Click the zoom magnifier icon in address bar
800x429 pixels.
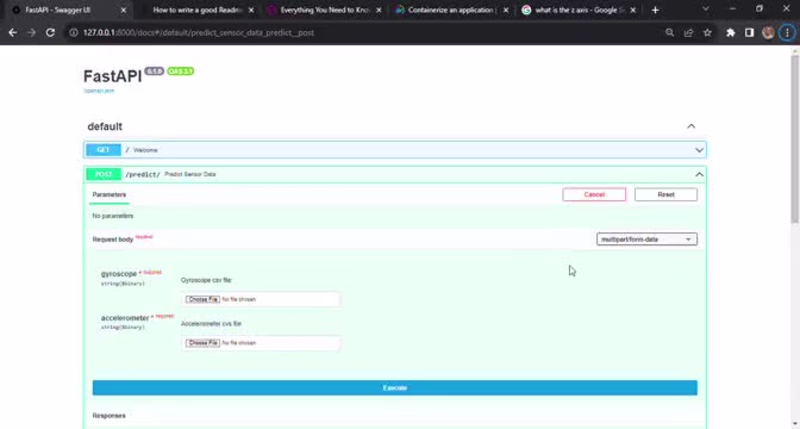pyautogui.click(x=669, y=33)
